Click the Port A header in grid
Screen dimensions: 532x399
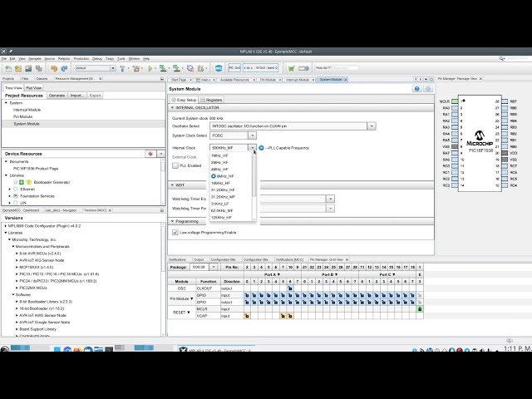coord(272,274)
